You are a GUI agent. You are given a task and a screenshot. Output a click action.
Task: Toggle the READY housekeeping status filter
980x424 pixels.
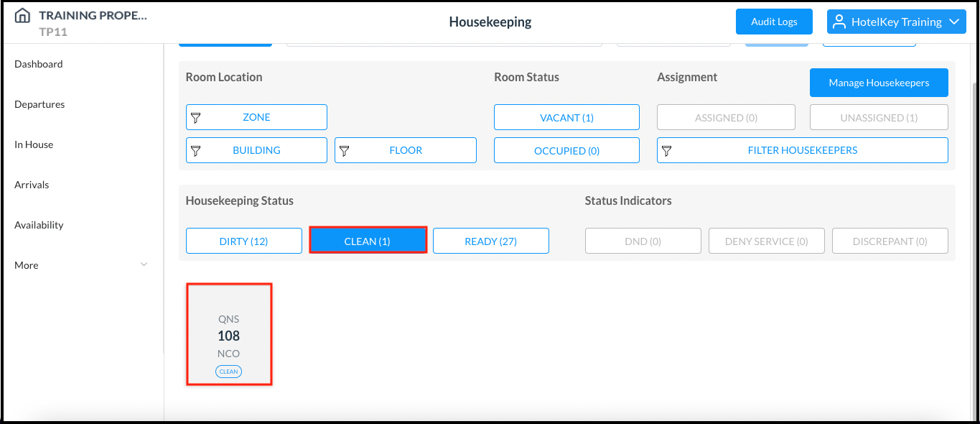click(490, 241)
